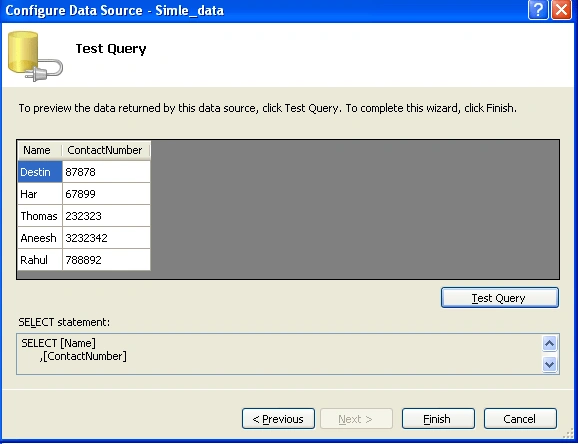Click the Name column header
Viewport: 578px width, 444px height.
click(39, 150)
